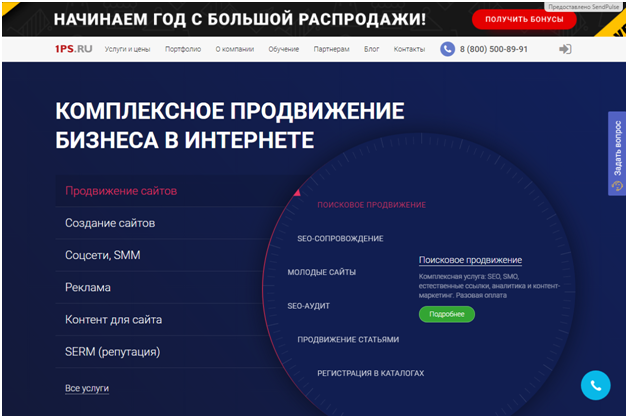Click the «Предоставлено SendPulse» label
628x418 pixels.
(583, 7)
